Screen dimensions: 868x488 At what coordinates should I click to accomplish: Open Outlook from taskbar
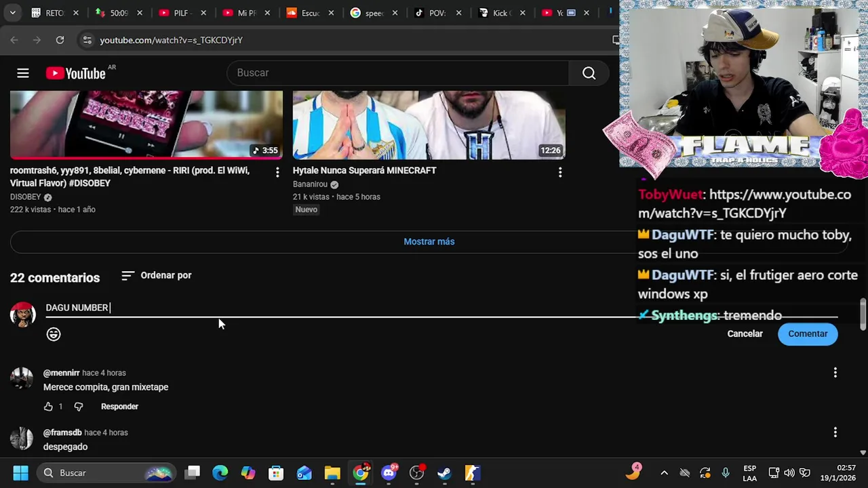(304, 473)
